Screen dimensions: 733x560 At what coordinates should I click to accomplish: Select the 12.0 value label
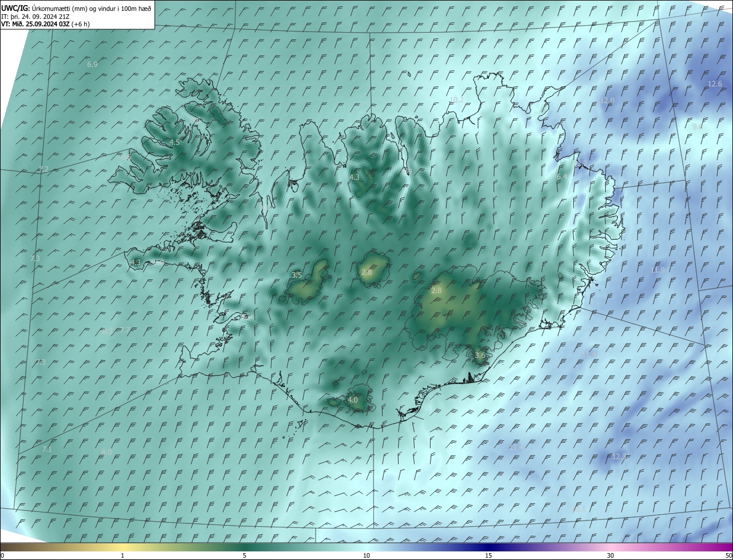tap(607, 101)
